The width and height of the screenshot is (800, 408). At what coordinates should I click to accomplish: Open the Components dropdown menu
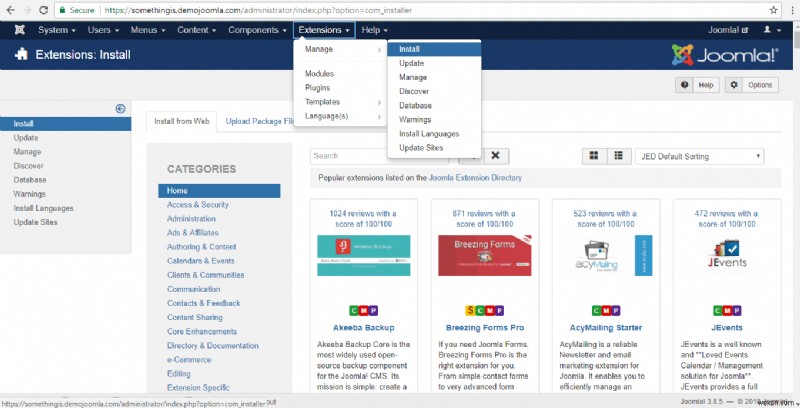point(257,30)
